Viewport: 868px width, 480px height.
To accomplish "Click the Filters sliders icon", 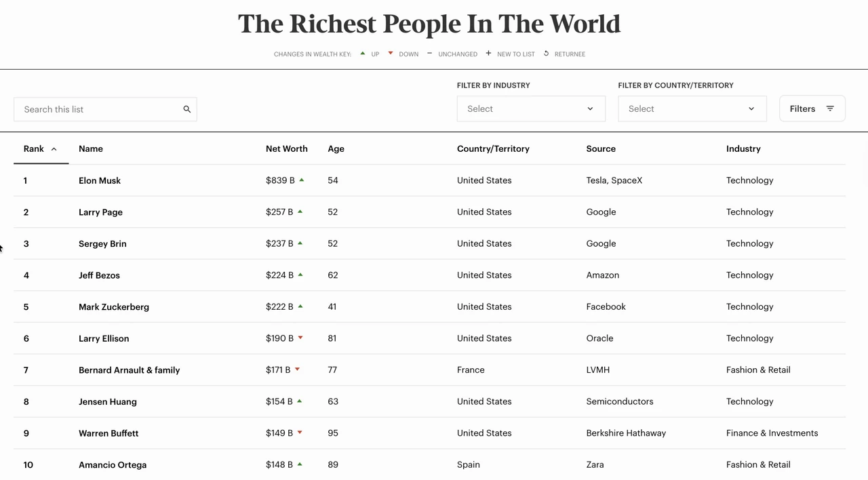I will click(830, 108).
